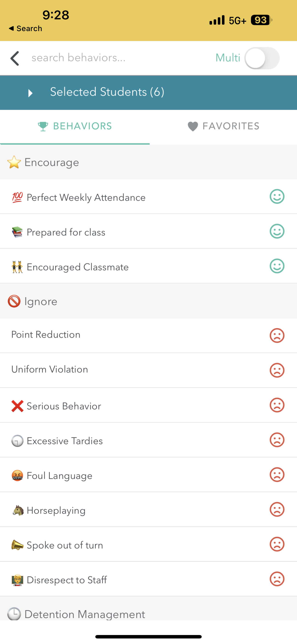The image size is (297, 644).
Task: Tap frowning face for Horseplaying
Action: click(x=277, y=509)
